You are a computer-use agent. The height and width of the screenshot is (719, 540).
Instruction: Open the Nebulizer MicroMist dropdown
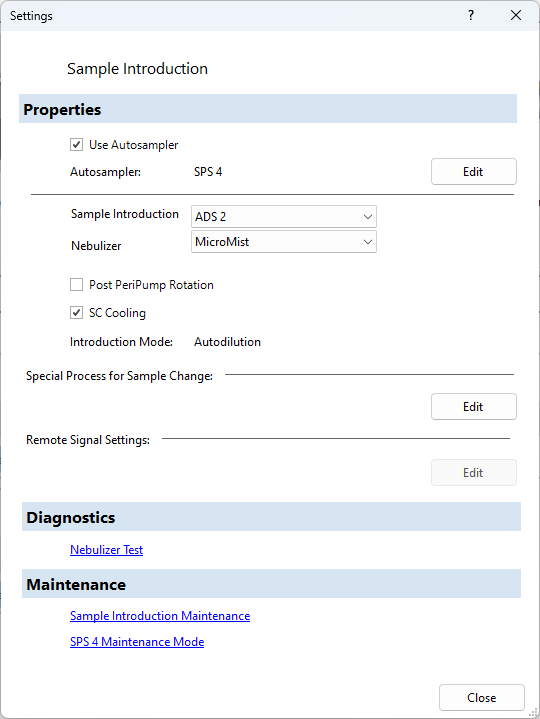pyautogui.click(x=284, y=242)
